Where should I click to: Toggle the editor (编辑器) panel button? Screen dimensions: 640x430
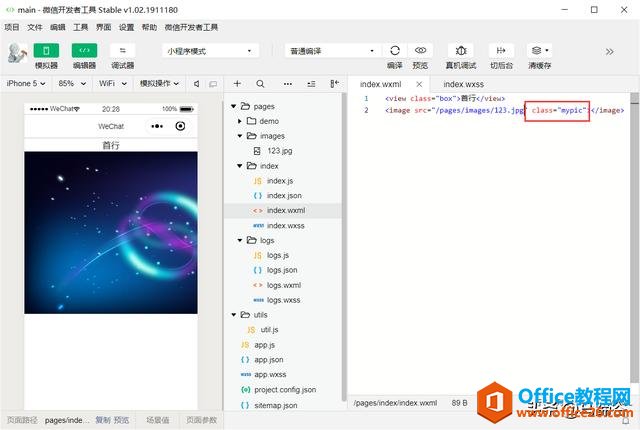84,51
